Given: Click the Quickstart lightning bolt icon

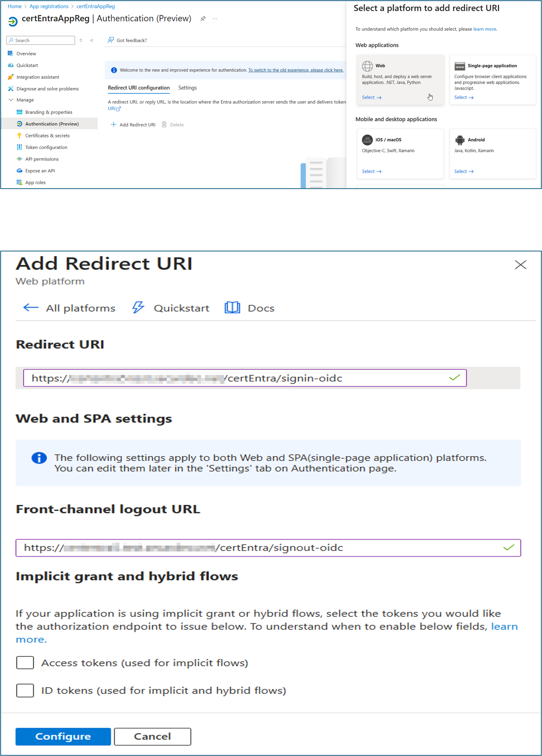Looking at the screenshot, I should (x=138, y=307).
